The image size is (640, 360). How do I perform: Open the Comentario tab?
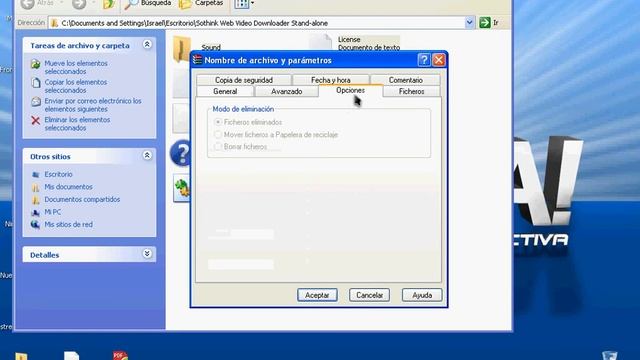tap(405, 80)
